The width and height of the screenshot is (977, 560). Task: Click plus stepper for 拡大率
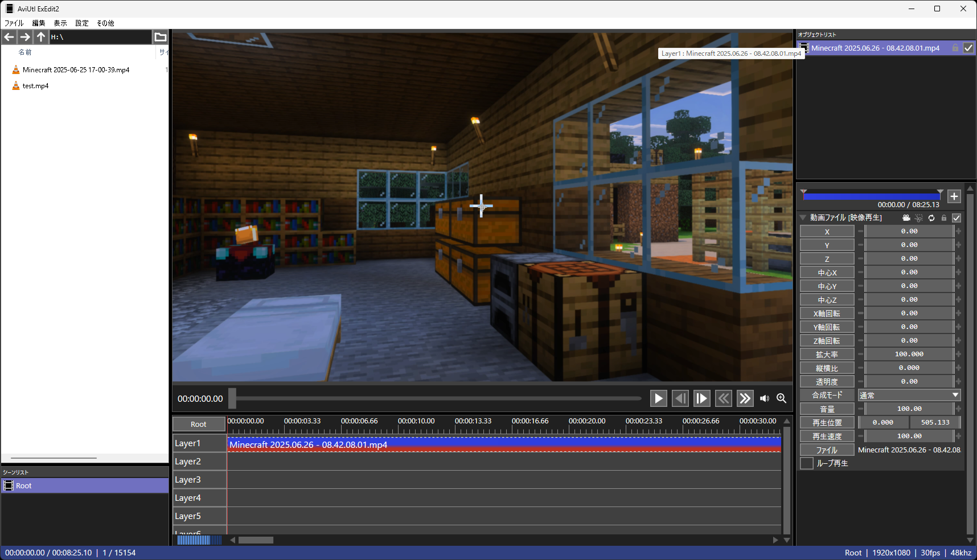pos(958,354)
